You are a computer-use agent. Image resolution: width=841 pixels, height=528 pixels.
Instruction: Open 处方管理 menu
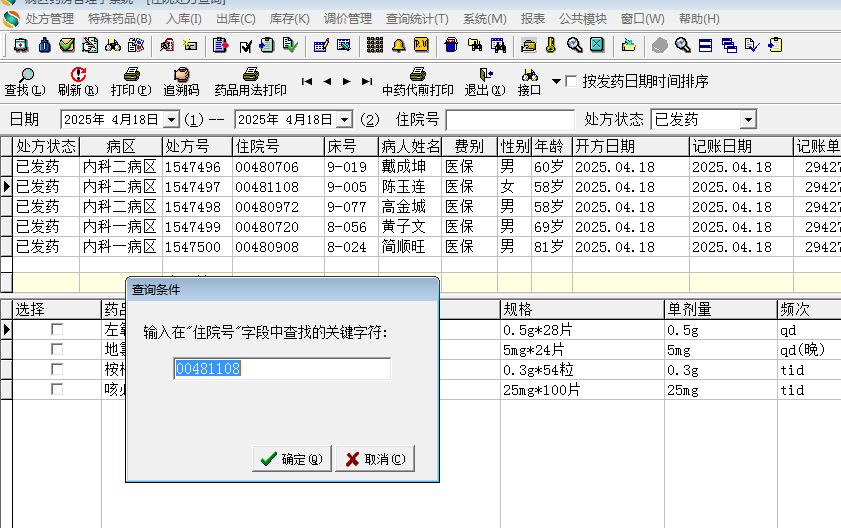pos(50,19)
